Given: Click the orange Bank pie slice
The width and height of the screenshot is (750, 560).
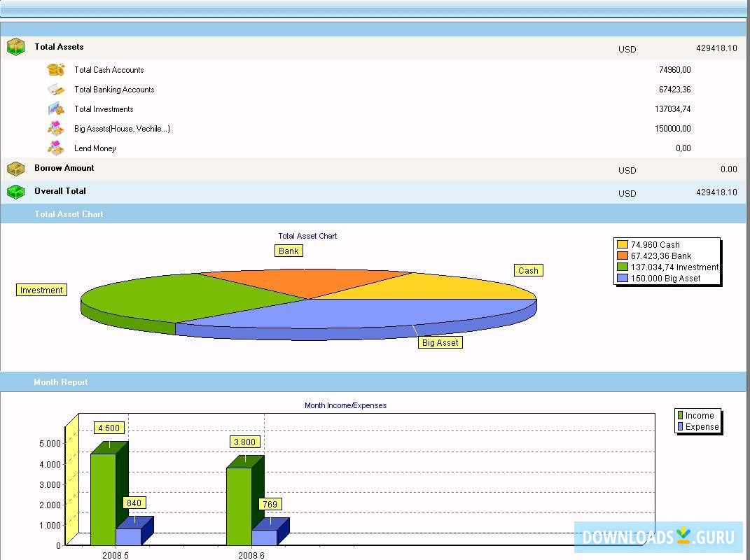Looking at the screenshot, I should [x=306, y=281].
